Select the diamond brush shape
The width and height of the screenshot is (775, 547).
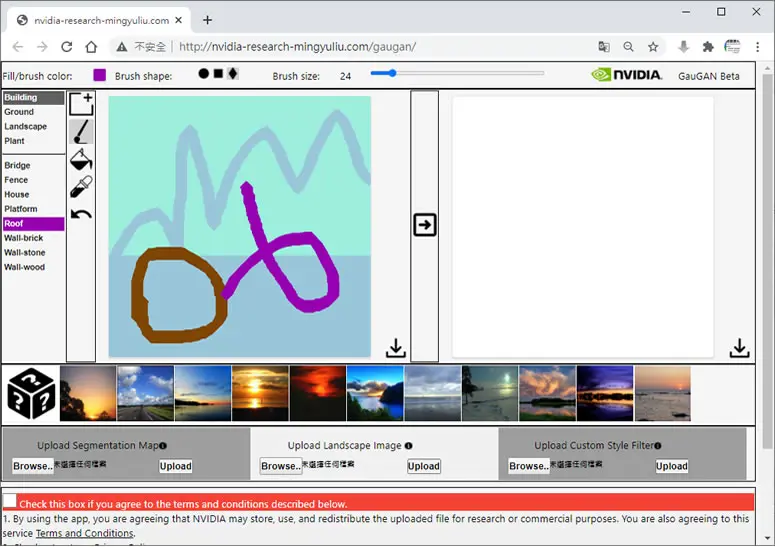233,74
